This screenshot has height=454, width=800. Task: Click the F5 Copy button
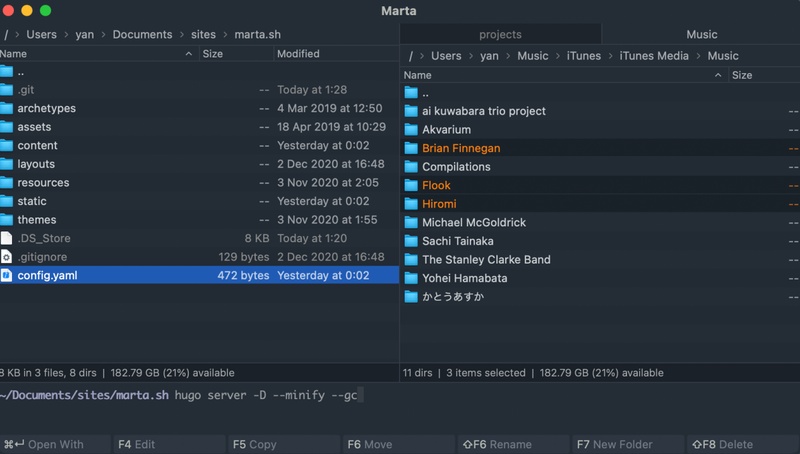point(284,444)
